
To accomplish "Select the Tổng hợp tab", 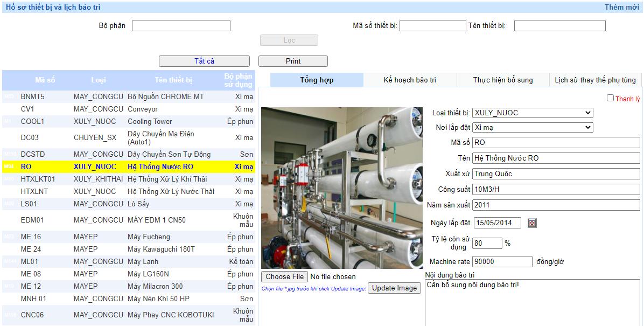I will [x=317, y=80].
